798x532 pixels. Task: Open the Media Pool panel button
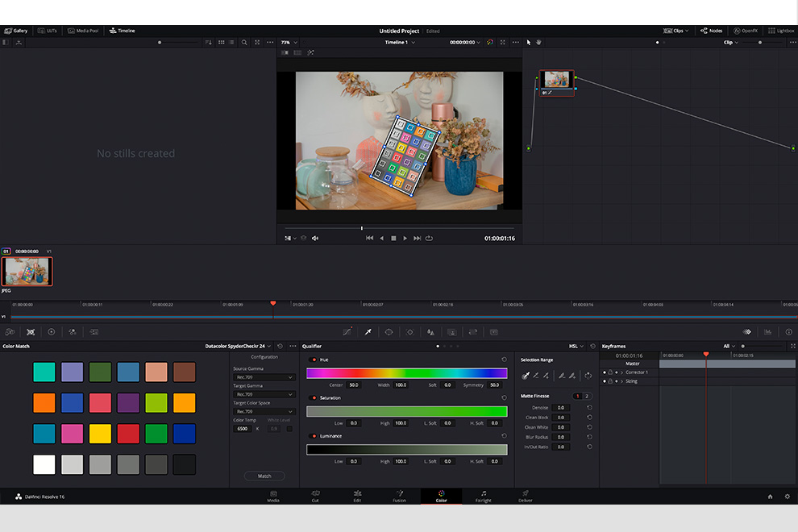(x=83, y=31)
